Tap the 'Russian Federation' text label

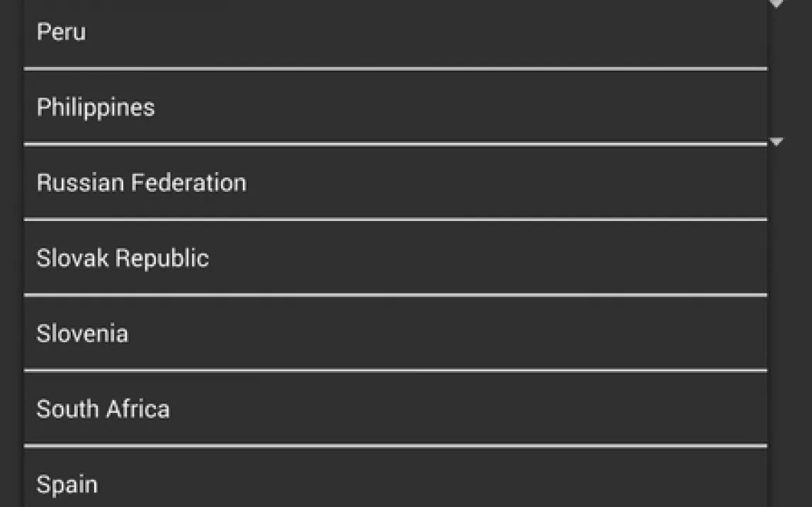click(142, 183)
